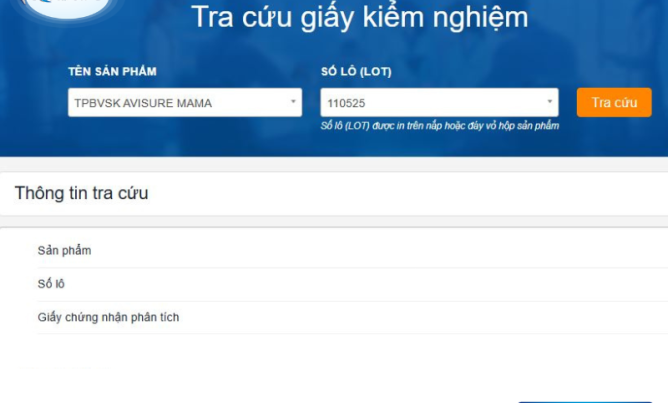Click the 'Thông tin tra cứu' heading
668x403 pixels.
coord(81,193)
